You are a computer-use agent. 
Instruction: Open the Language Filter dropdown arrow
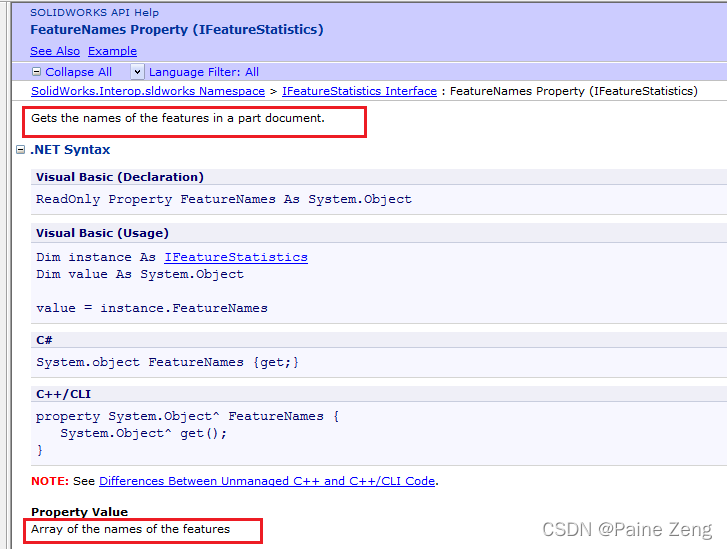pos(137,72)
